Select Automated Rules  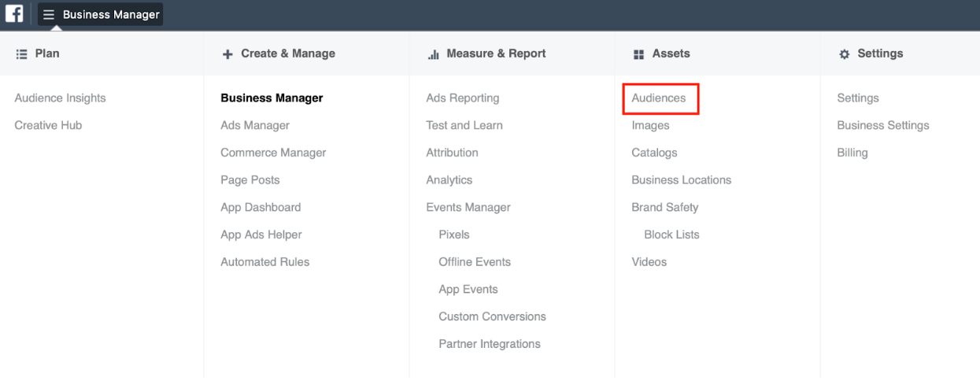pos(264,262)
